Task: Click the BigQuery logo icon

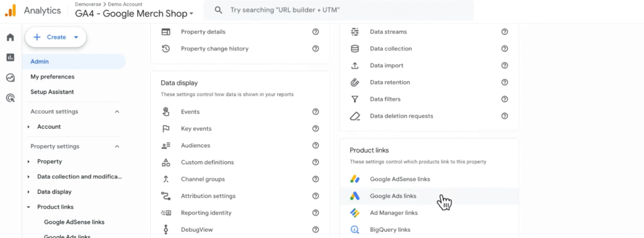Action: coord(355,229)
